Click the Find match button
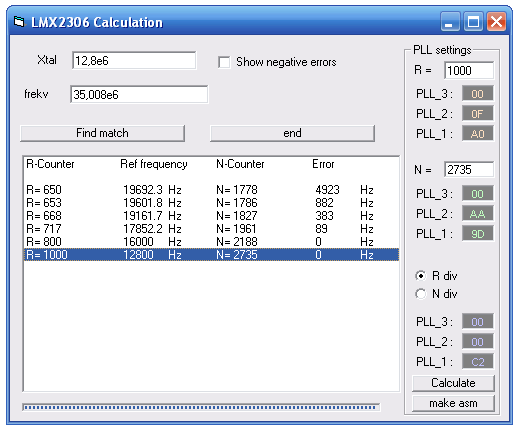 pyautogui.click(x=102, y=133)
